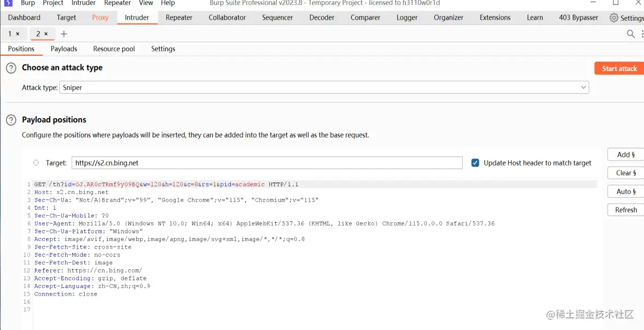Switch to the Learn tab
This screenshot has height=330, width=644.
coord(535,17)
